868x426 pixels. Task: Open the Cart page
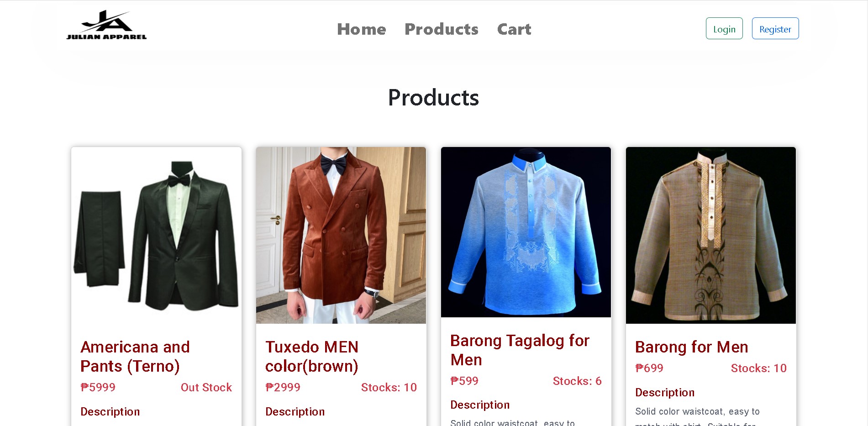[514, 29]
